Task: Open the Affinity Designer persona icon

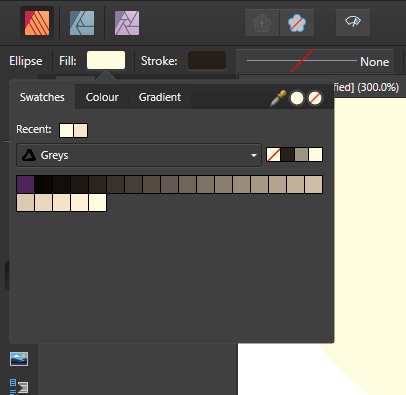Action: coord(82,23)
